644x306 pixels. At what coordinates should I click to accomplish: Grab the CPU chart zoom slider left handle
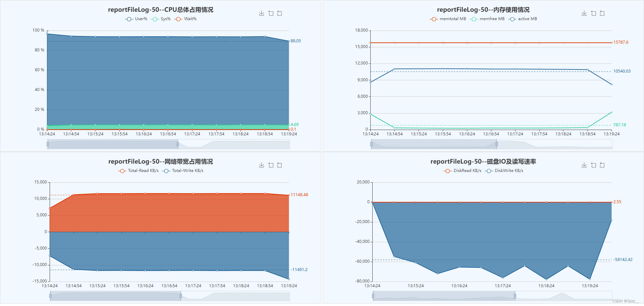coord(48,144)
